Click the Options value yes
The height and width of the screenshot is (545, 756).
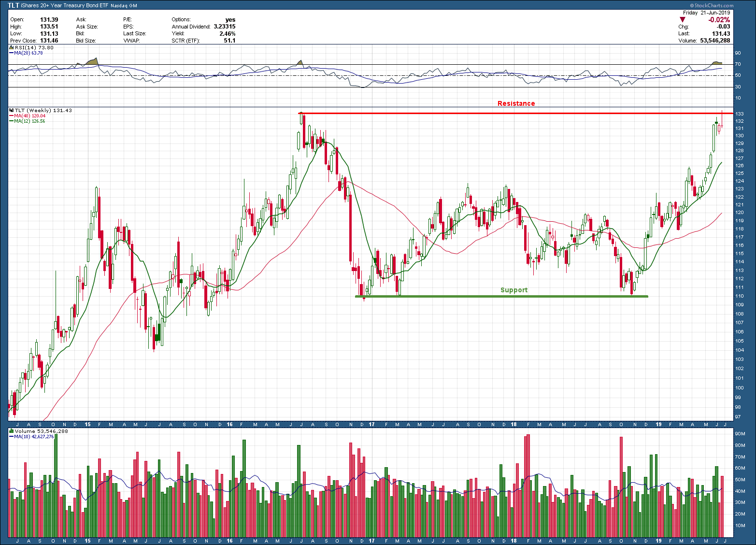230,20
